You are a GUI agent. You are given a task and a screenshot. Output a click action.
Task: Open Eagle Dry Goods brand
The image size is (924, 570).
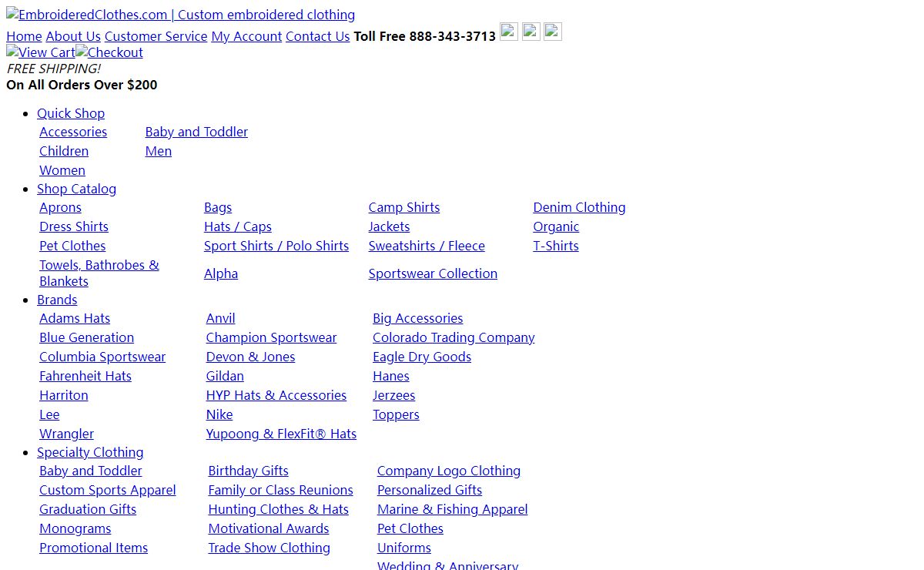tap(422, 357)
